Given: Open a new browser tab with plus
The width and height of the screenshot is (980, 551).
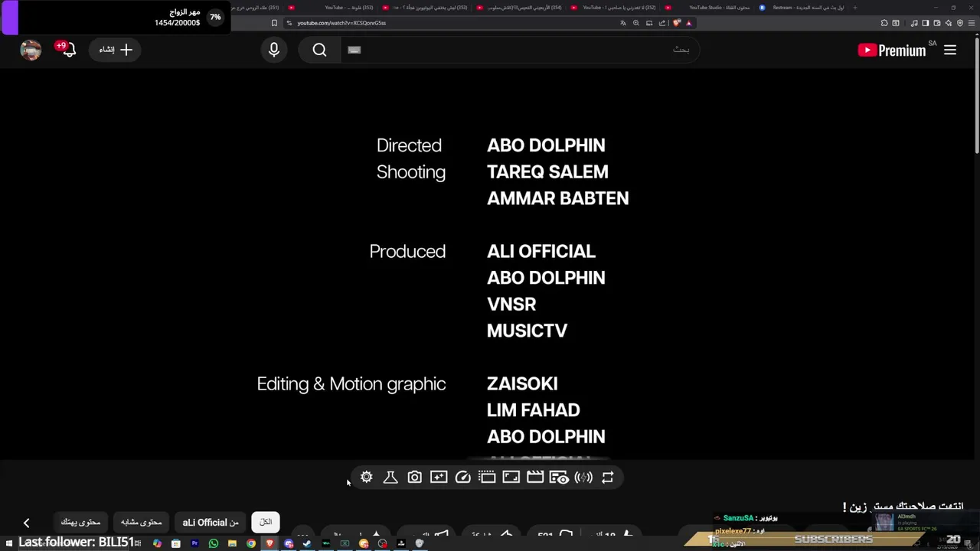Looking at the screenshot, I should pyautogui.click(x=855, y=8).
